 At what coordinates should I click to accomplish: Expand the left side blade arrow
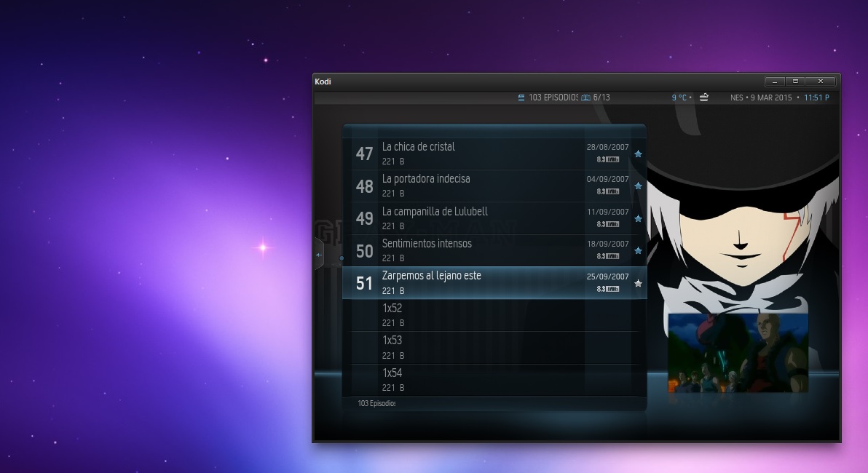click(x=317, y=255)
